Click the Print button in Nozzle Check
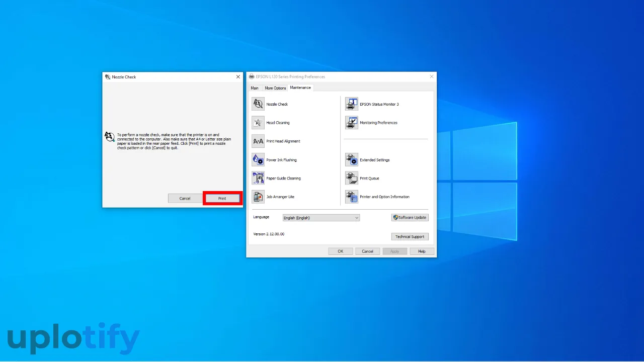 [222, 198]
